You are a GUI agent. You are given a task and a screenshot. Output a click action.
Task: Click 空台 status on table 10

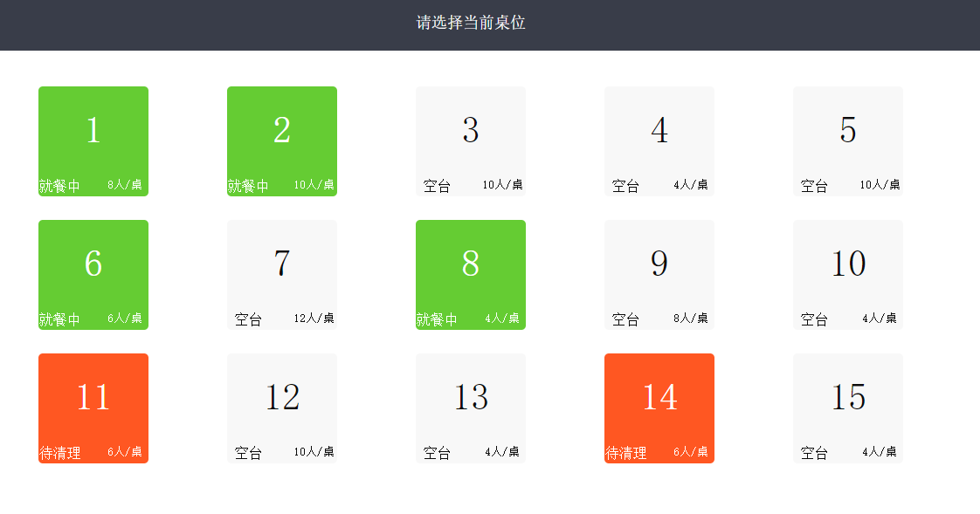pyautogui.click(x=814, y=319)
